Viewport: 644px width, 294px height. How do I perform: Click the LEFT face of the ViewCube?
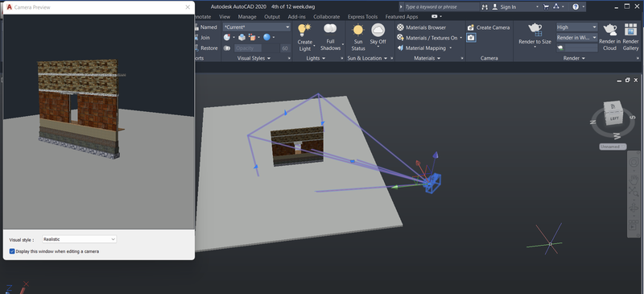614,118
